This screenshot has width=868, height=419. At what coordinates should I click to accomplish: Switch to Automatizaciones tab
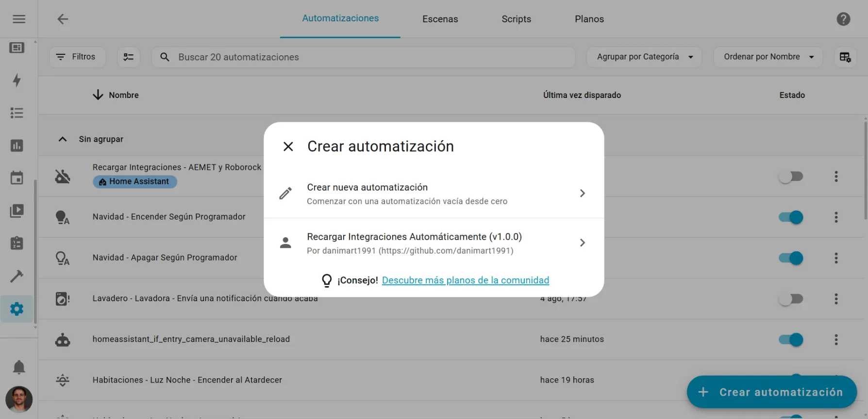point(340,18)
